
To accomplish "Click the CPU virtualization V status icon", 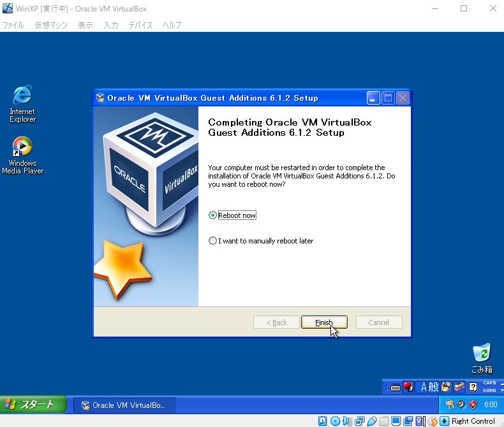I will point(419,421).
